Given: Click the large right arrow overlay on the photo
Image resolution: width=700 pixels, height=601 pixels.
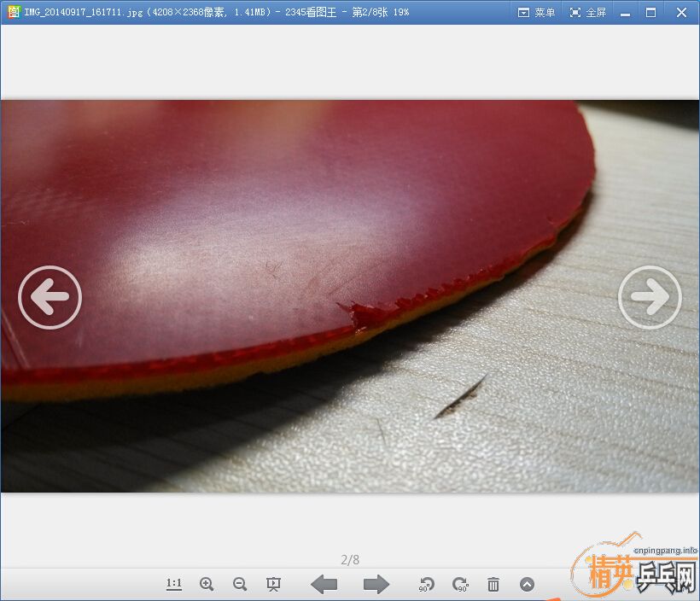Looking at the screenshot, I should pos(650,297).
